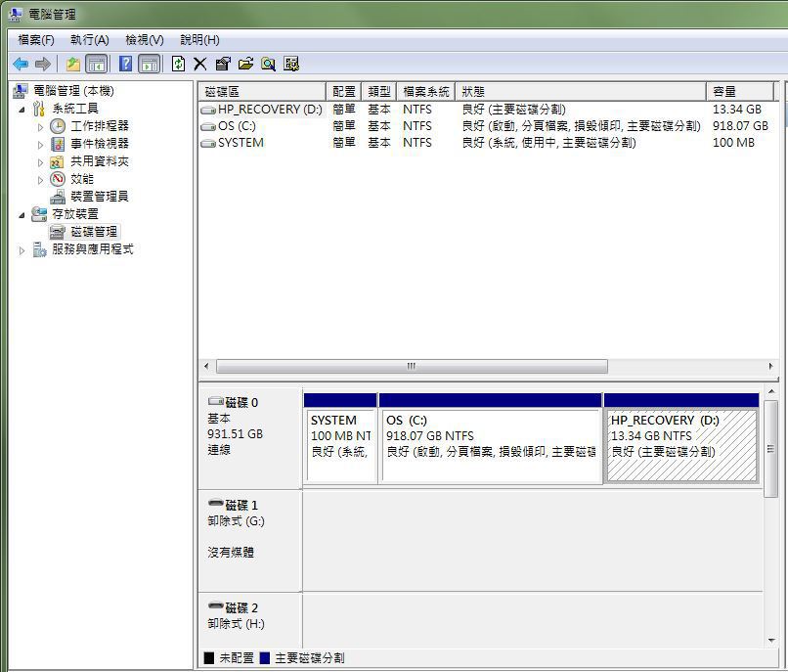This screenshot has height=672, width=788.
Task: Click the last settings toolbar icon
Action: pyautogui.click(x=291, y=64)
